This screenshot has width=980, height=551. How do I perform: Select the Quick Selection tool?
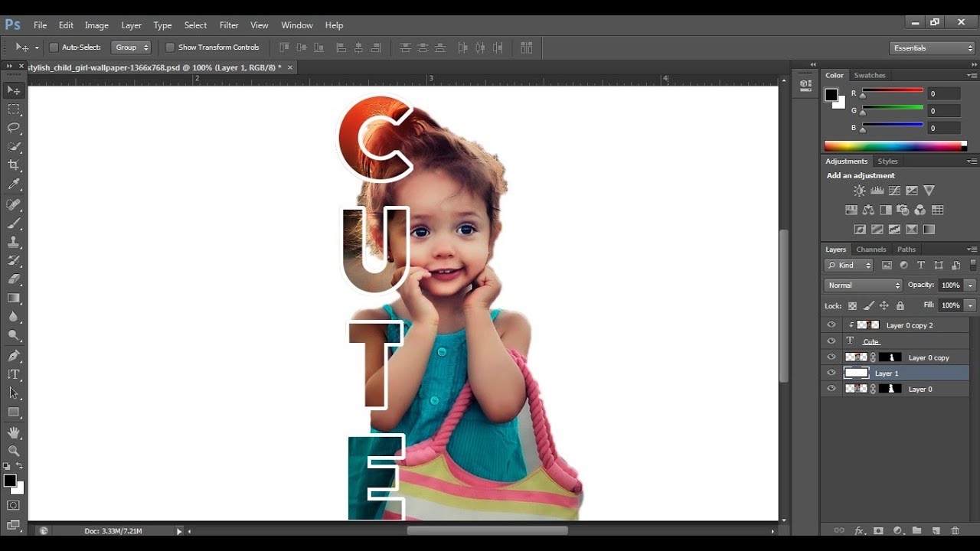click(14, 147)
